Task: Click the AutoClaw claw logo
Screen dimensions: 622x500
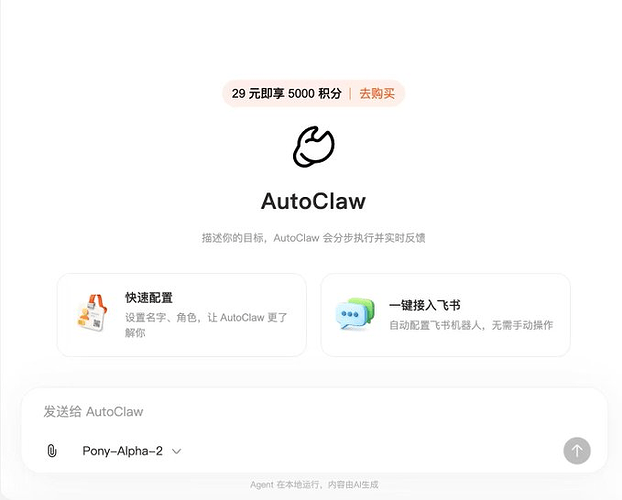Action: [313, 146]
